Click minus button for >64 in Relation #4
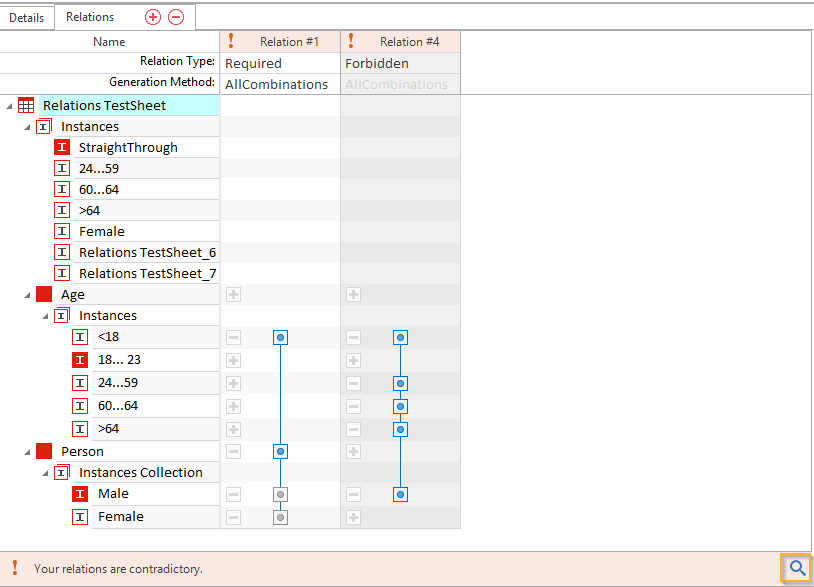Screen dimensions: 814x587 [353, 429]
